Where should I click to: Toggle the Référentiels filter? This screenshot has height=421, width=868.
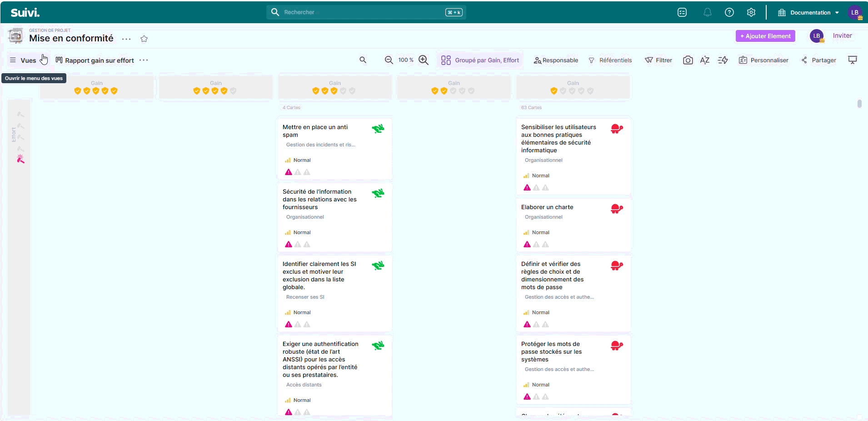click(x=610, y=60)
